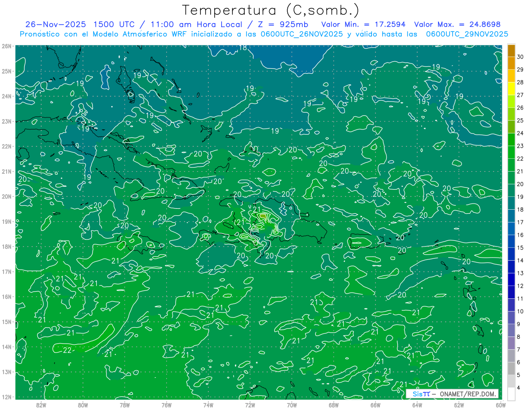The image size is (532, 411).
Task: Click the 76W longitude axis label
Action: 166,405
